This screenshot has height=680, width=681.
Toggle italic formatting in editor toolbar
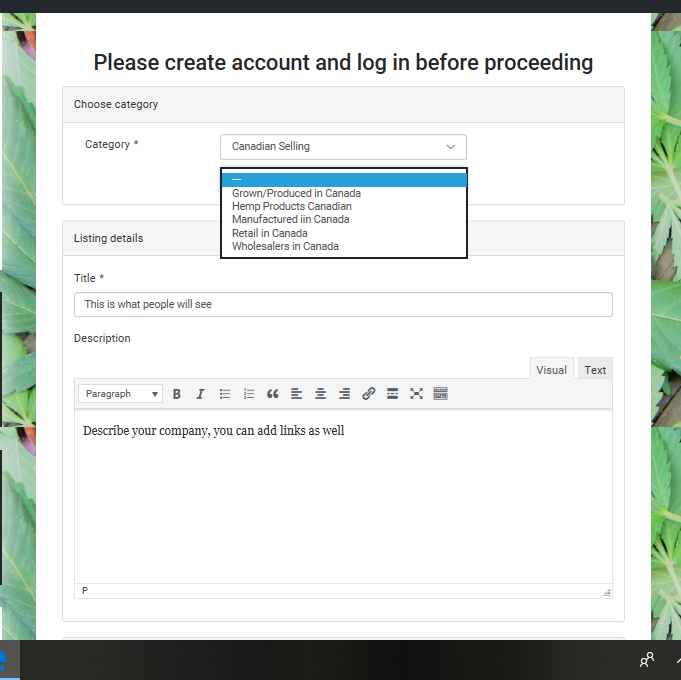click(x=200, y=394)
